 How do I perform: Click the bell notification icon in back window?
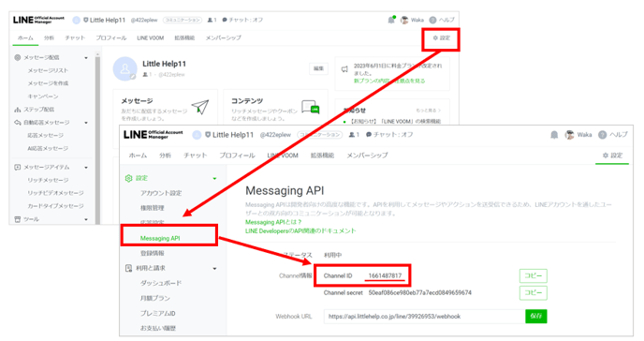tap(391, 20)
